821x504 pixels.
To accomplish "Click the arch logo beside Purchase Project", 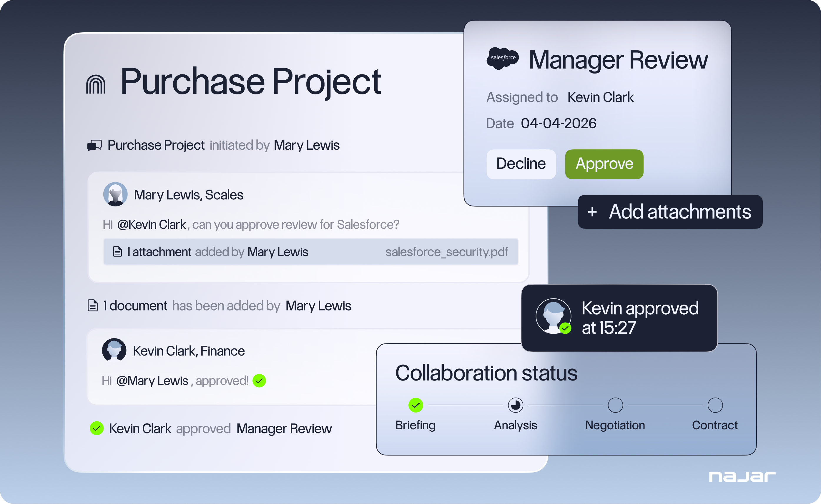I will (96, 84).
